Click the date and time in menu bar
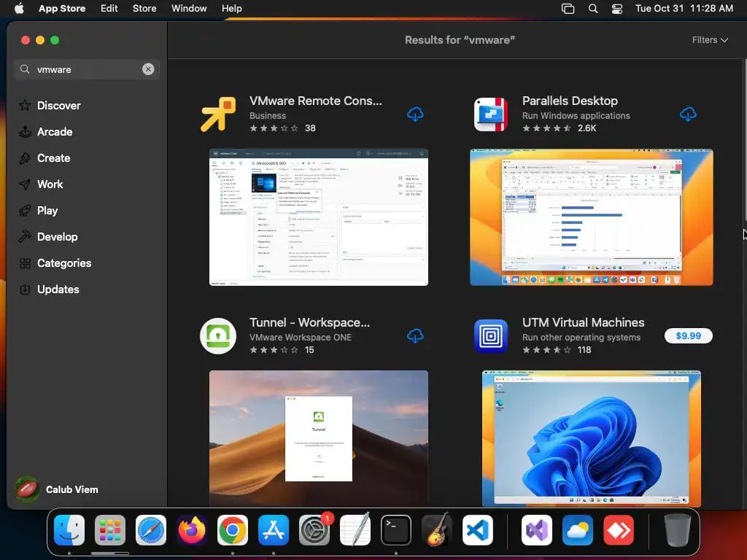Image resolution: width=747 pixels, height=560 pixels. [684, 8]
